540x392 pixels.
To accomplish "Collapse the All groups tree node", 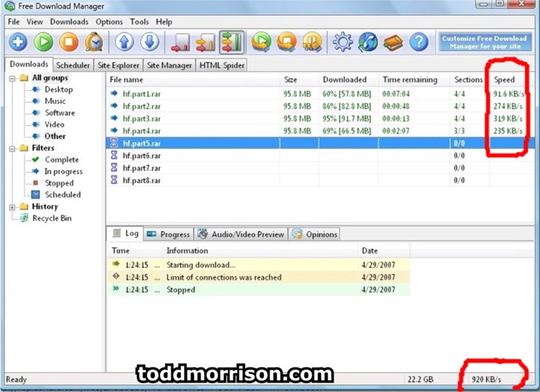I will point(12,79).
